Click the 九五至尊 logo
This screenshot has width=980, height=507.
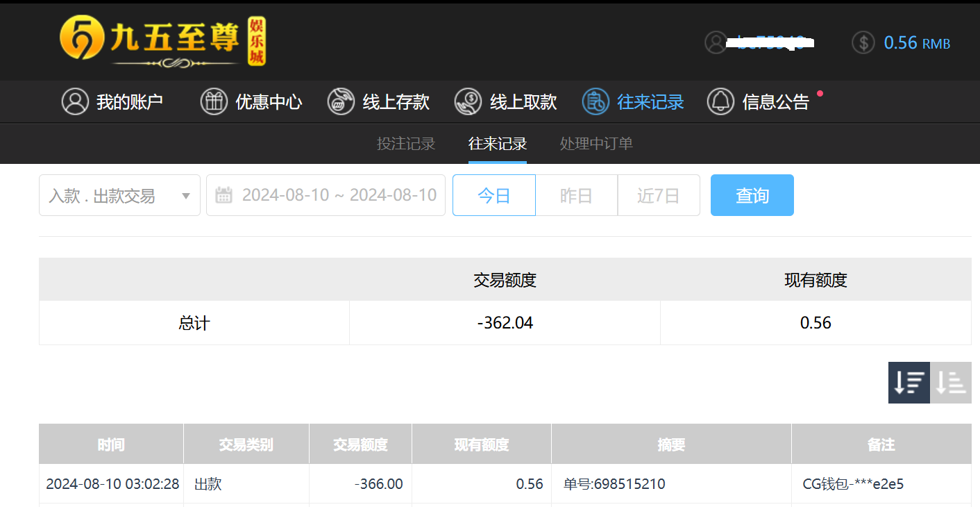[162, 41]
